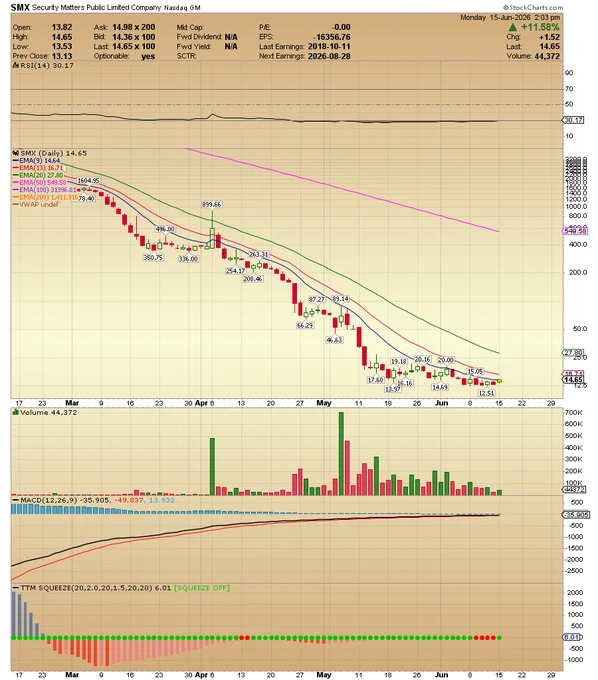
Task: Click the Security Matters Public Limited Company name
Action: [x=96, y=7]
